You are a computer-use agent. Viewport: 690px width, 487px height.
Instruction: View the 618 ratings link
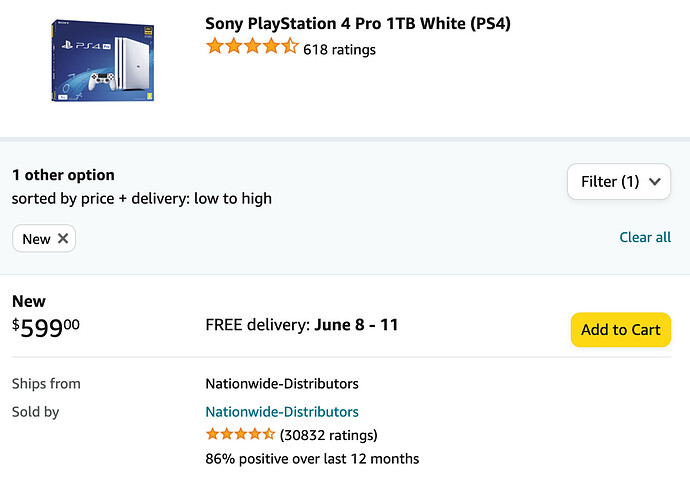(x=340, y=48)
